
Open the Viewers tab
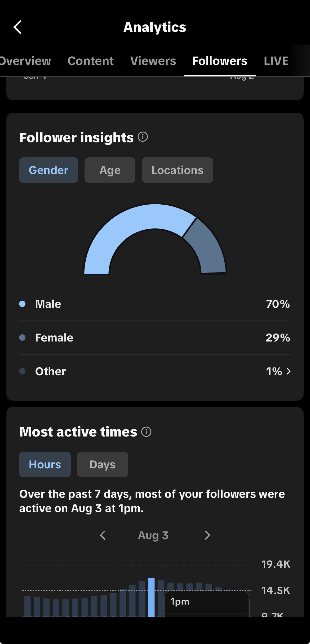pyautogui.click(x=153, y=61)
